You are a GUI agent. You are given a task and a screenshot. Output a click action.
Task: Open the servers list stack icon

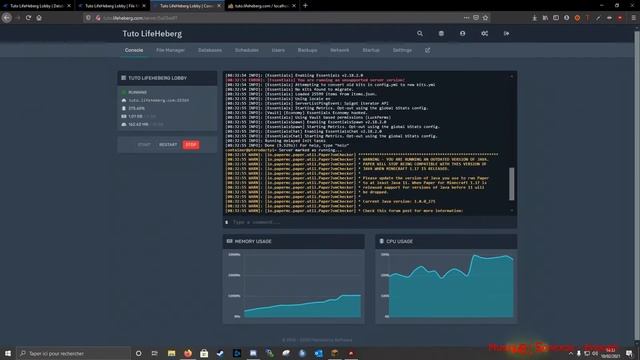[441, 33]
